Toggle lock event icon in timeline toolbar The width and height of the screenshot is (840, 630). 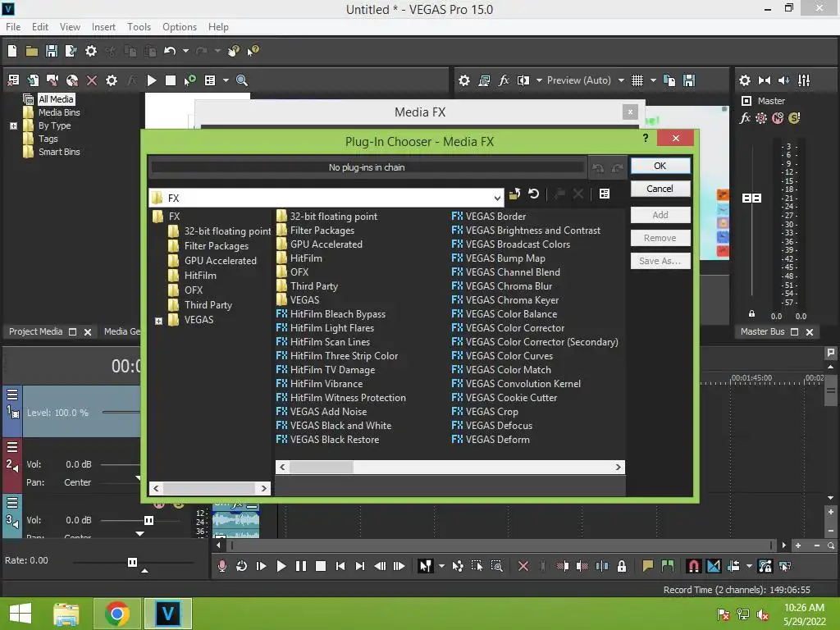point(622,566)
